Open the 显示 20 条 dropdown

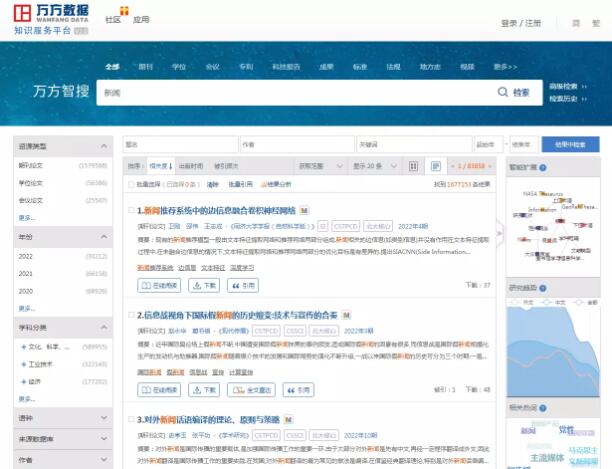click(x=375, y=166)
